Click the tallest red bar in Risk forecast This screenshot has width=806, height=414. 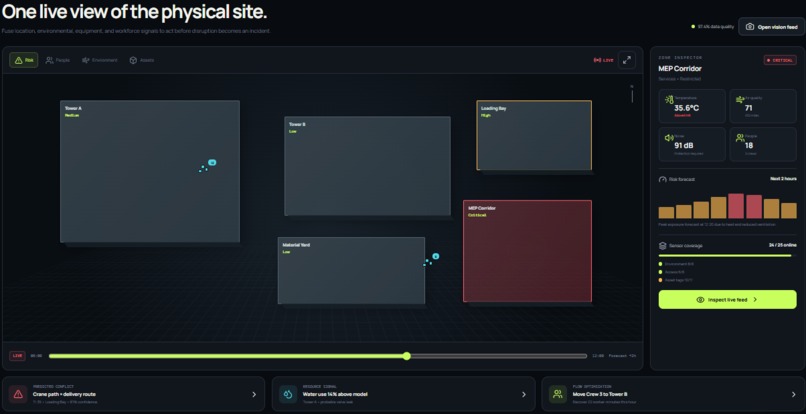736,206
